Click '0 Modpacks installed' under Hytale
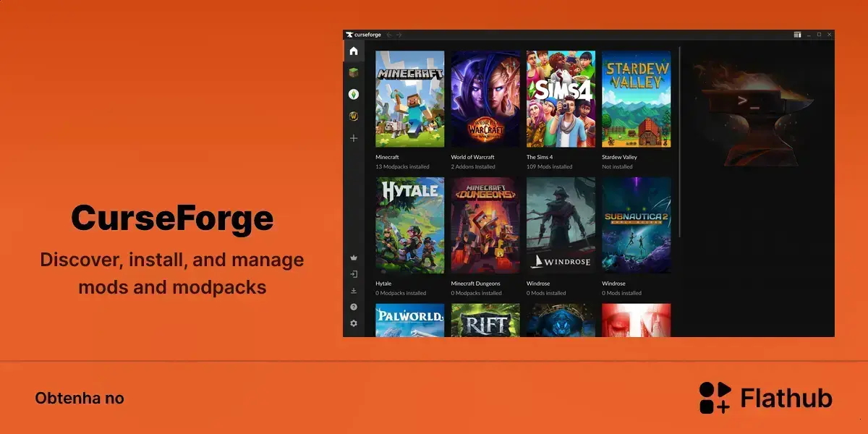The image size is (868, 434). point(401,293)
